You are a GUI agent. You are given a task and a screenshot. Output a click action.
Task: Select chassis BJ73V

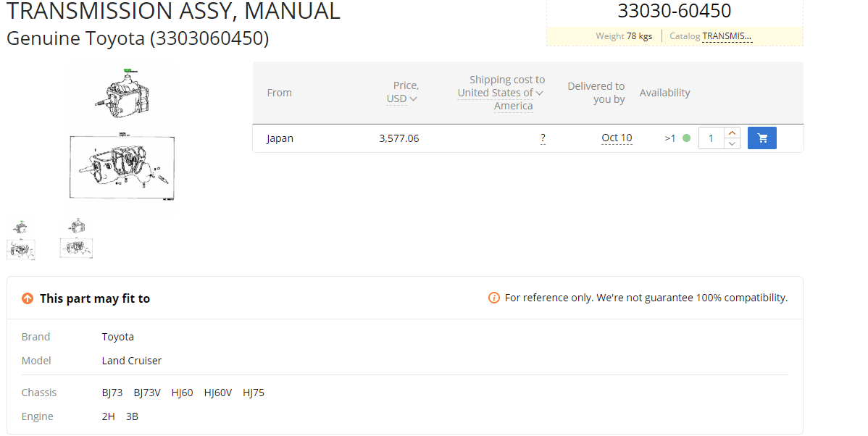point(147,393)
